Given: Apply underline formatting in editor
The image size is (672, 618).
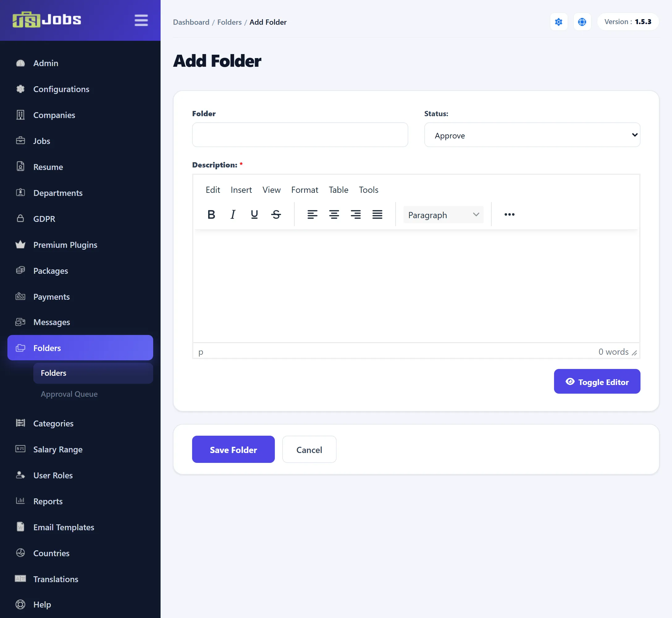Looking at the screenshot, I should pyautogui.click(x=254, y=214).
